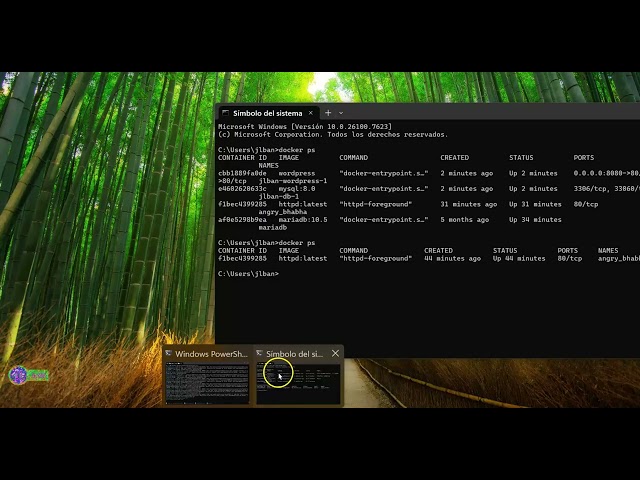Click the terminal icon in the tab

[x=226, y=113]
